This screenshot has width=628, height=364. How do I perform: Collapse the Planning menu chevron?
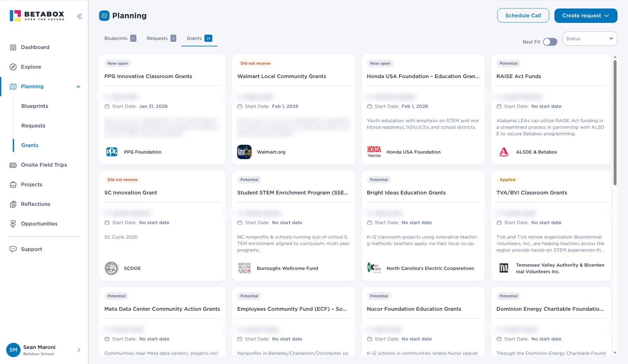click(x=78, y=87)
